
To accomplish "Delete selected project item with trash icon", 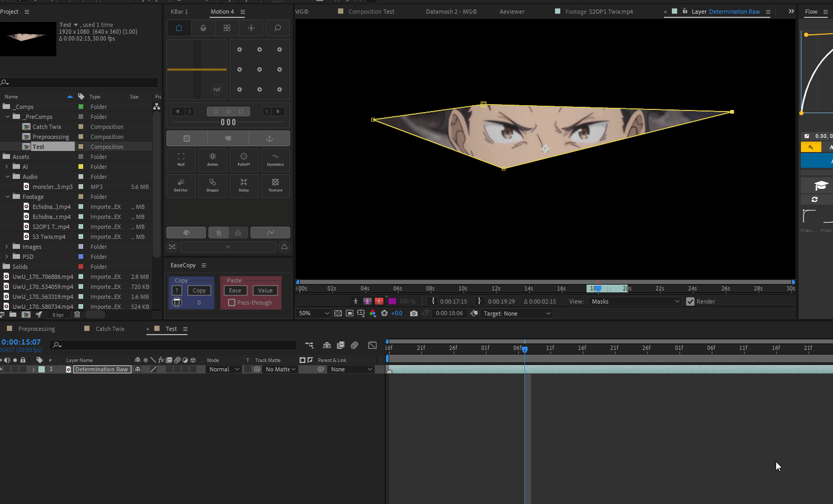I will click(77, 315).
